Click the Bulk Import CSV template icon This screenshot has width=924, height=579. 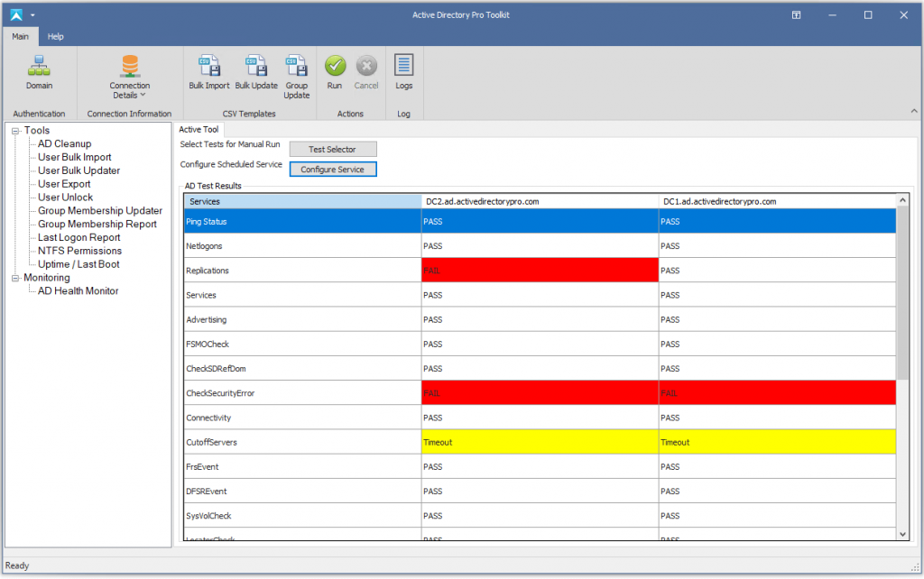(209, 66)
